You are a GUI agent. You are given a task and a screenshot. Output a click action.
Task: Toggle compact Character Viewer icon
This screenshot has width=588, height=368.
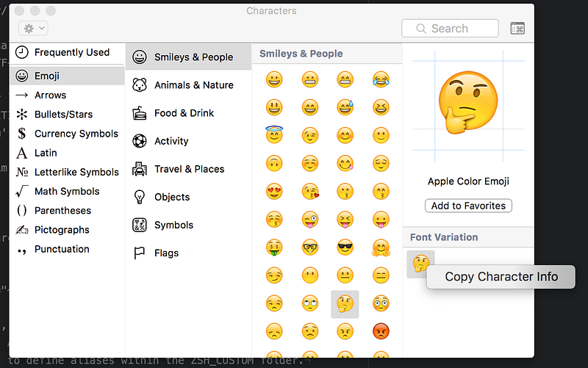coord(517,29)
